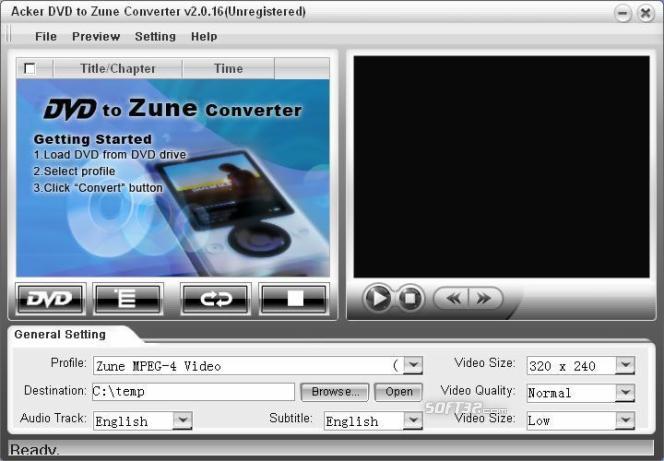Click the Ready status text

(x=34, y=450)
